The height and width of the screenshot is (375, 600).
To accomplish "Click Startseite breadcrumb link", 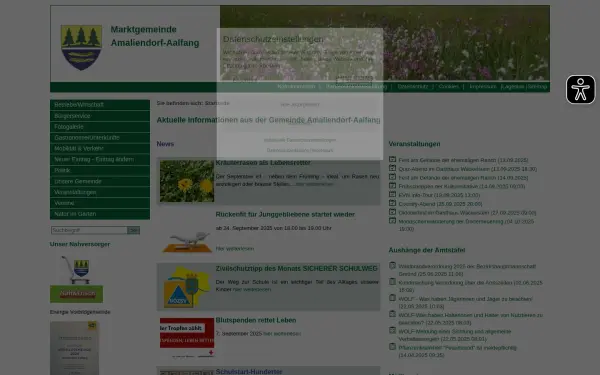I will [x=217, y=103].
